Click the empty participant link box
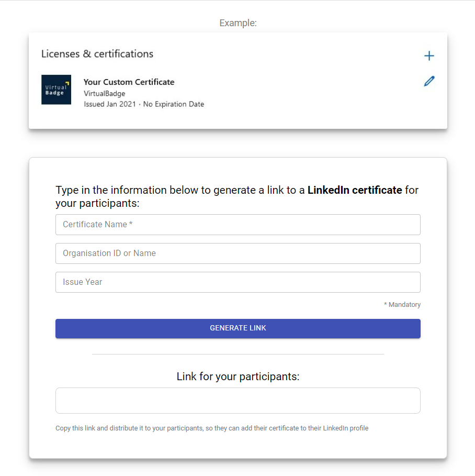This screenshot has width=475, height=476. tap(238, 401)
